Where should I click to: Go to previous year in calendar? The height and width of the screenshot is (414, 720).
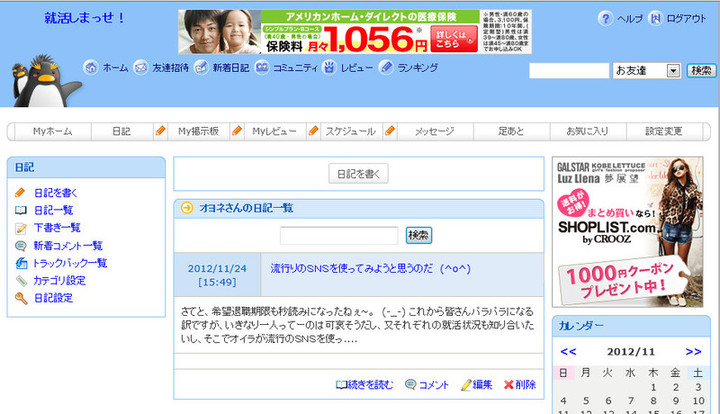(x=568, y=351)
